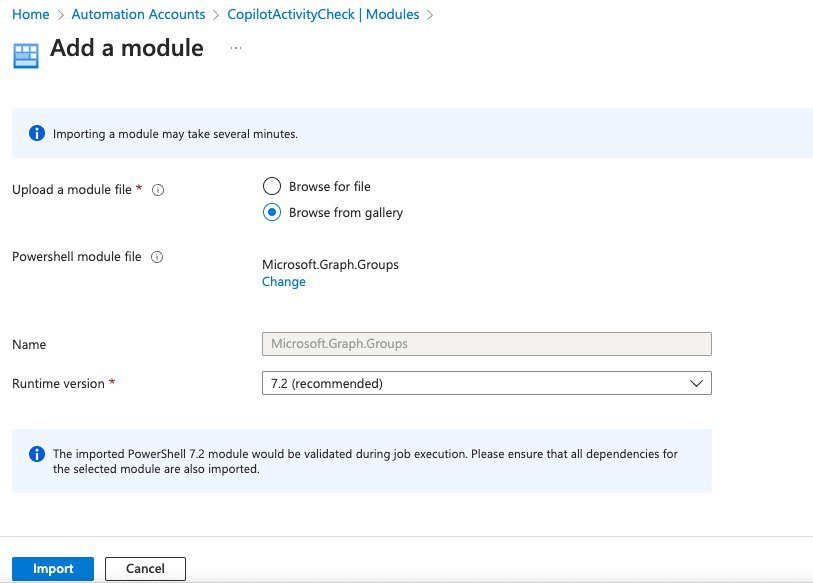The width and height of the screenshot is (813, 583).
Task: Click info icon in the importing module banner
Action: click(x=37, y=133)
